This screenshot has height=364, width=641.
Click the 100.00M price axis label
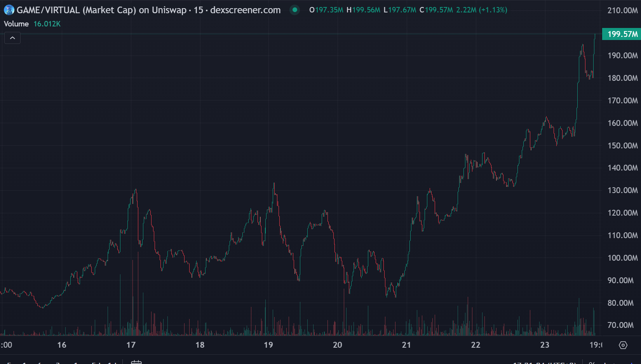(622, 258)
